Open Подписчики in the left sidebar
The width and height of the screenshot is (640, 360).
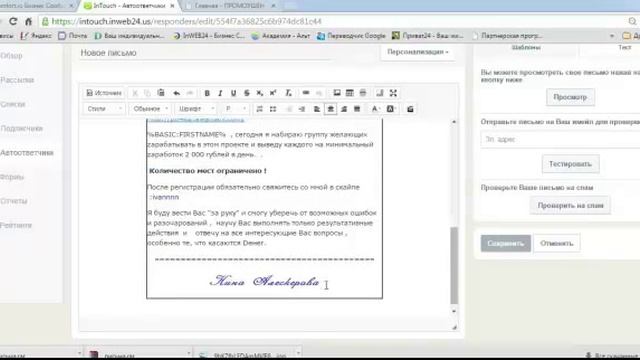(21, 129)
